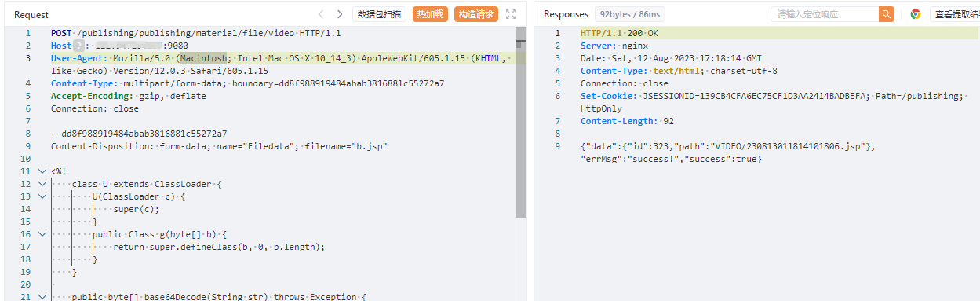Focus the 请输入定位响应 search field
The height and width of the screenshot is (301, 980).
click(x=824, y=14)
